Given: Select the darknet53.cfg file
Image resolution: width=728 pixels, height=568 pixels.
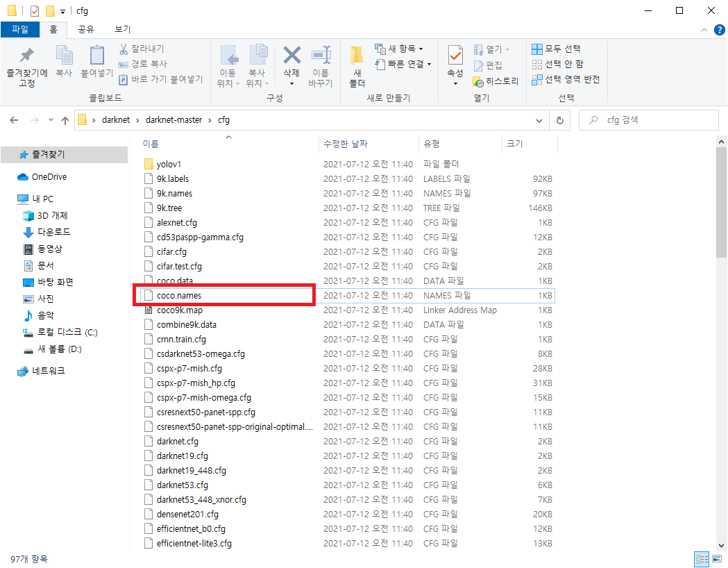Looking at the screenshot, I should (182, 485).
